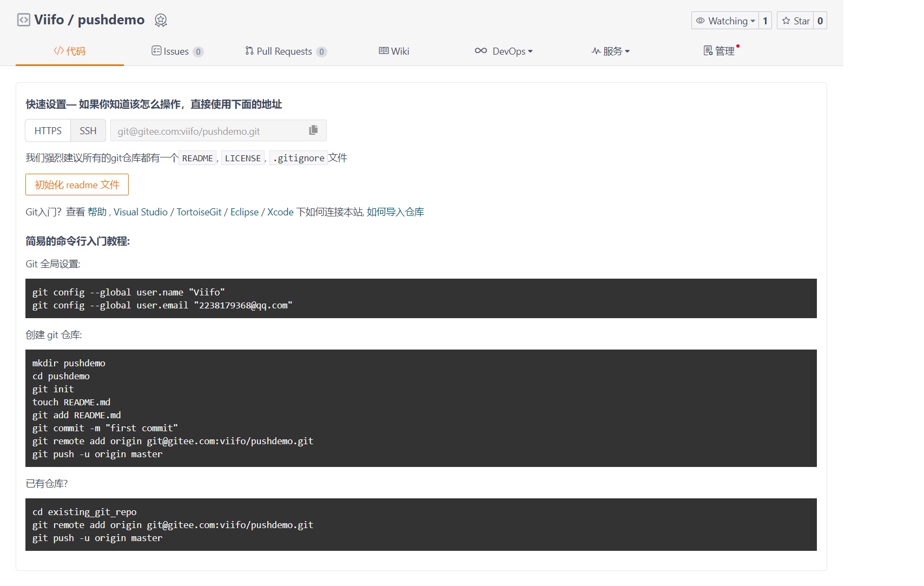The height and width of the screenshot is (586, 924).
Task: Open the Wiki tab
Action: [x=394, y=51]
